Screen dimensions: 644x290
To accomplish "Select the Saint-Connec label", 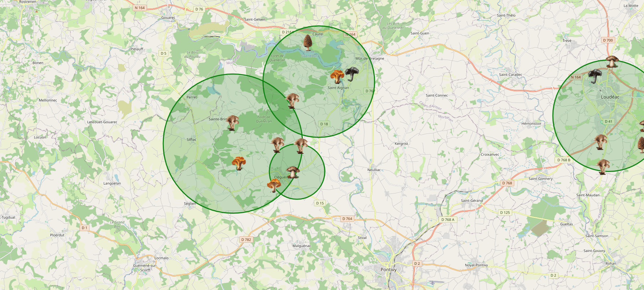I will (437, 95).
